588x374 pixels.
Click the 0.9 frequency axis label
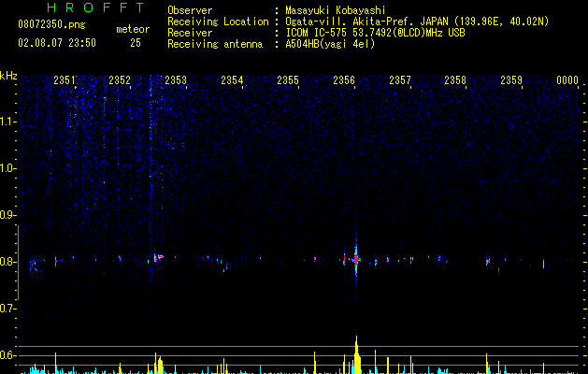point(7,215)
